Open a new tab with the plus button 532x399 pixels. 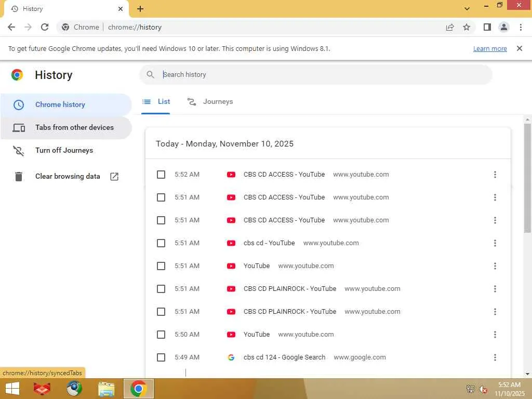click(140, 9)
